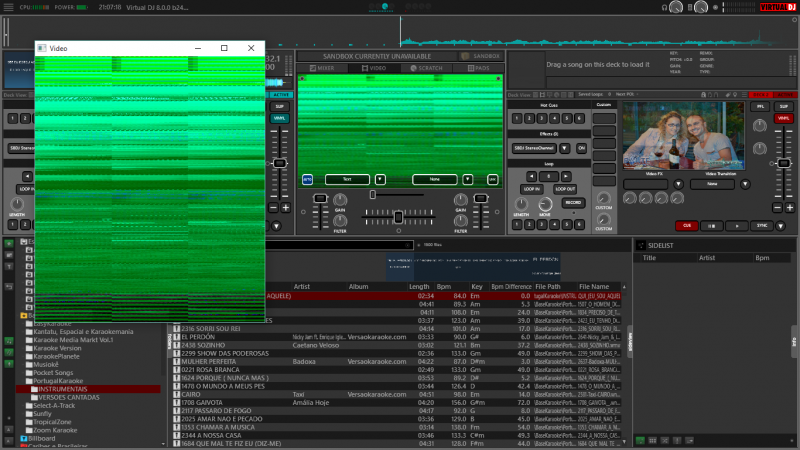Click the LOOP IN button
Viewport: 800px width, 450px height.
pyautogui.click(x=532, y=188)
